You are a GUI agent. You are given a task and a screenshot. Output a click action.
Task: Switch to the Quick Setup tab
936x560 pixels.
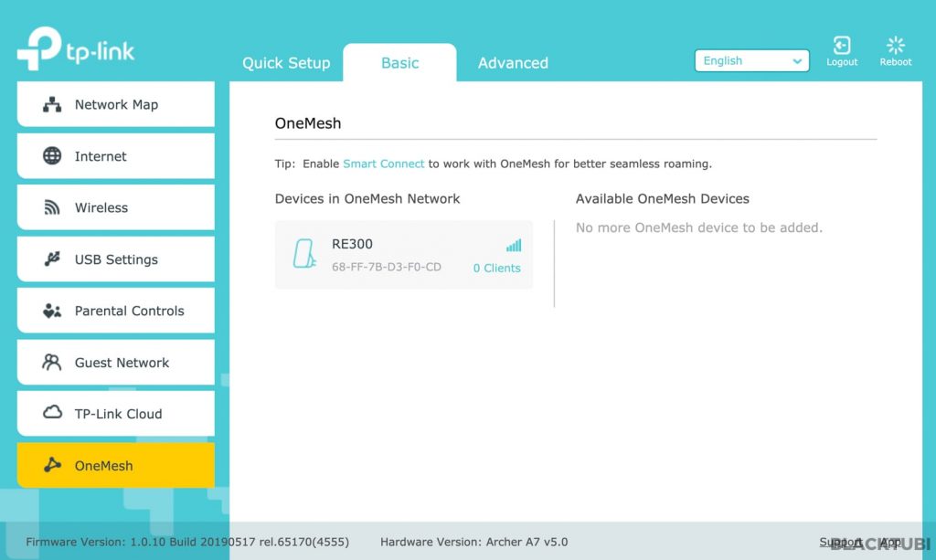coord(286,63)
